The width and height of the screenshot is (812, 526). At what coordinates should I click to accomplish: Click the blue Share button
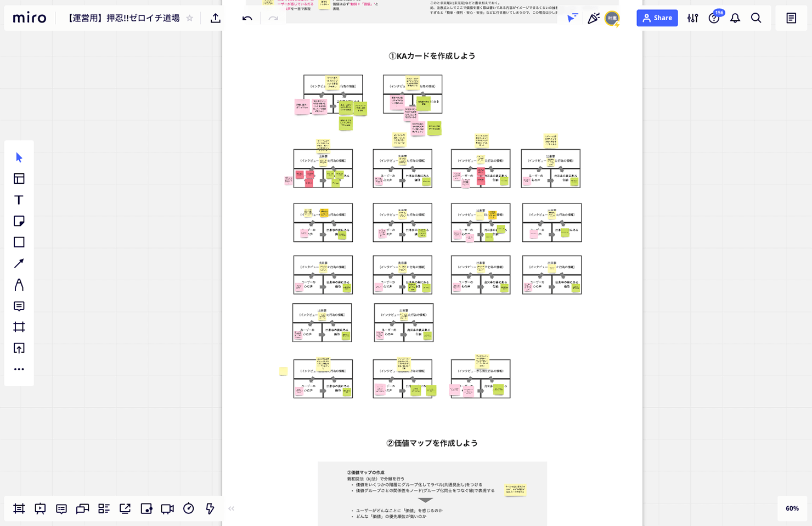(657, 18)
